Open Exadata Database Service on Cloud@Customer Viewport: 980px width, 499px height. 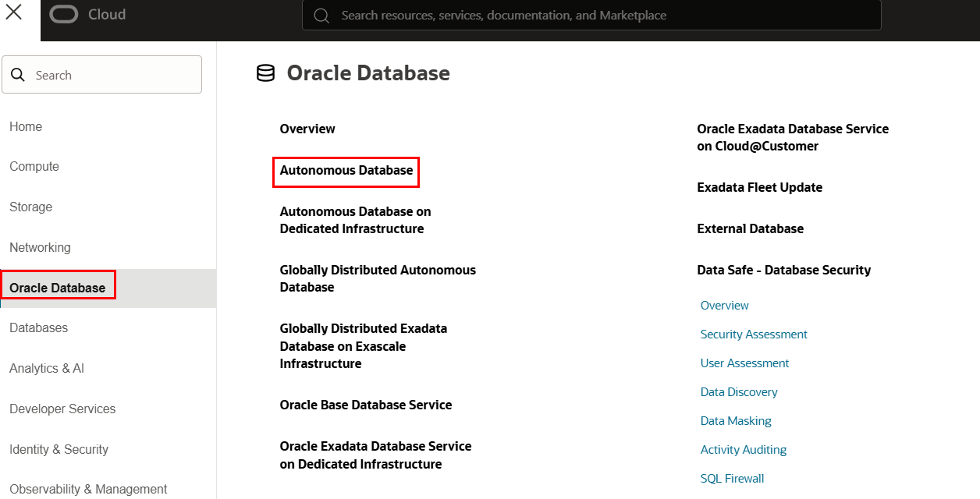pyautogui.click(x=793, y=137)
